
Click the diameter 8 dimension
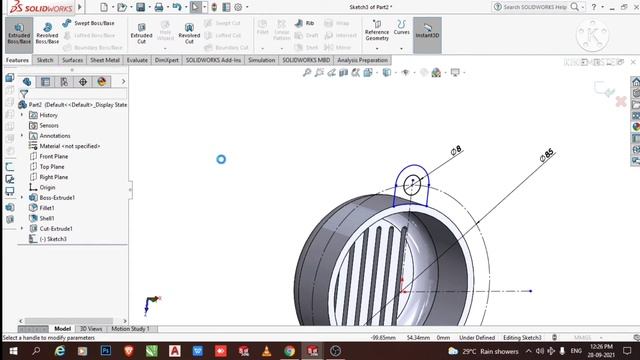point(456,150)
